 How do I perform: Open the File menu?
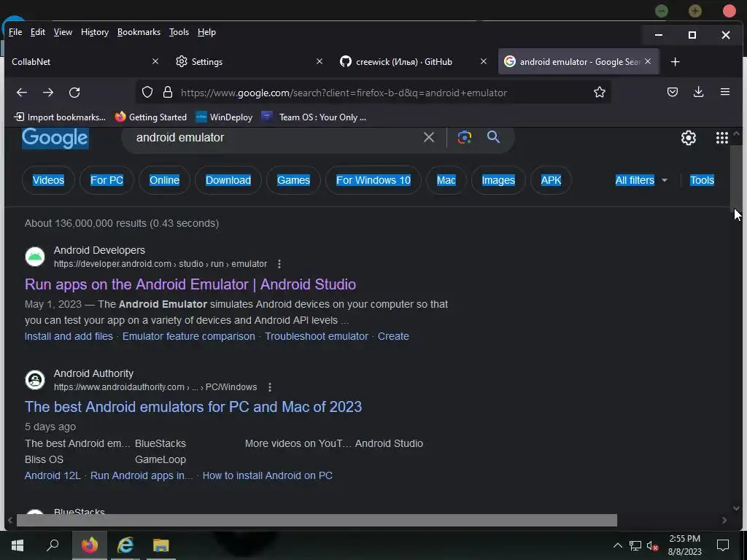[15, 32]
